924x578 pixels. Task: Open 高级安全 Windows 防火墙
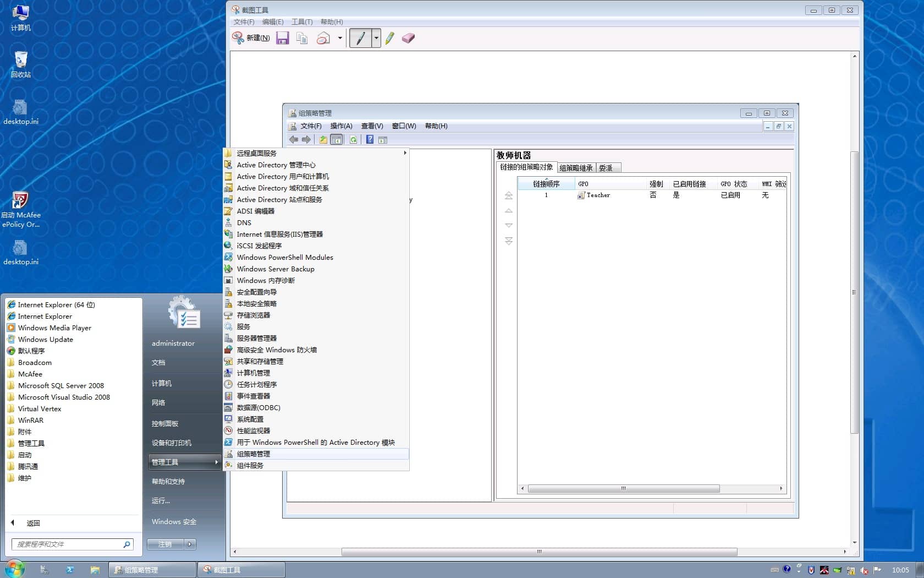click(x=316, y=350)
